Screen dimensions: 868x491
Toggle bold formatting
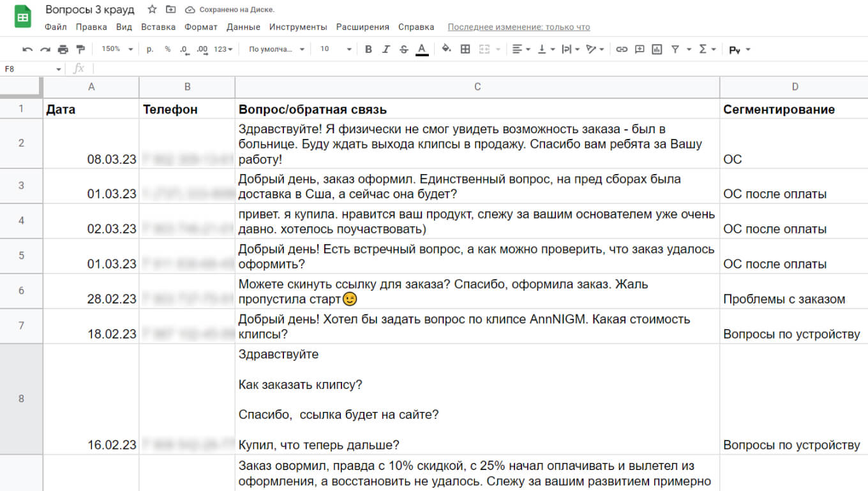368,48
